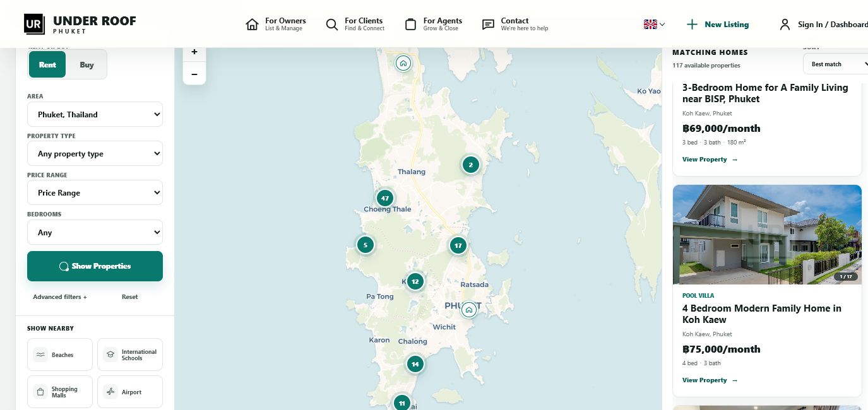This screenshot has width=868, height=410.
Task: Toggle the Shopping Malls nearby filter
Action: coord(60,392)
